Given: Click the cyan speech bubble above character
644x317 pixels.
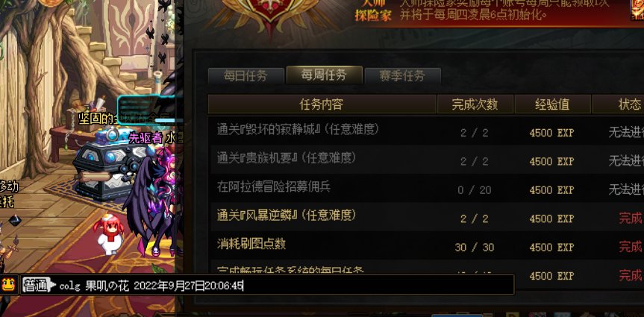Looking at the screenshot, I should point(146,111).
